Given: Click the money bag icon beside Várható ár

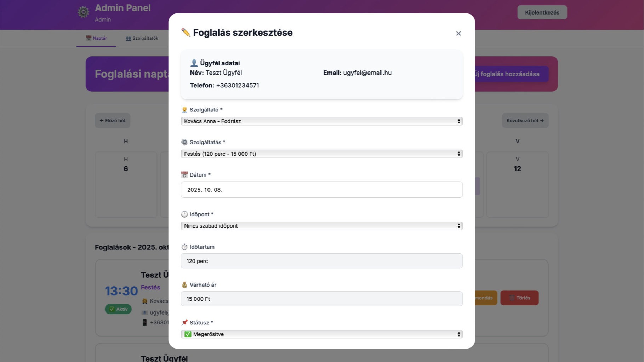Looking at the screenshot, I should tap(184, 285).
